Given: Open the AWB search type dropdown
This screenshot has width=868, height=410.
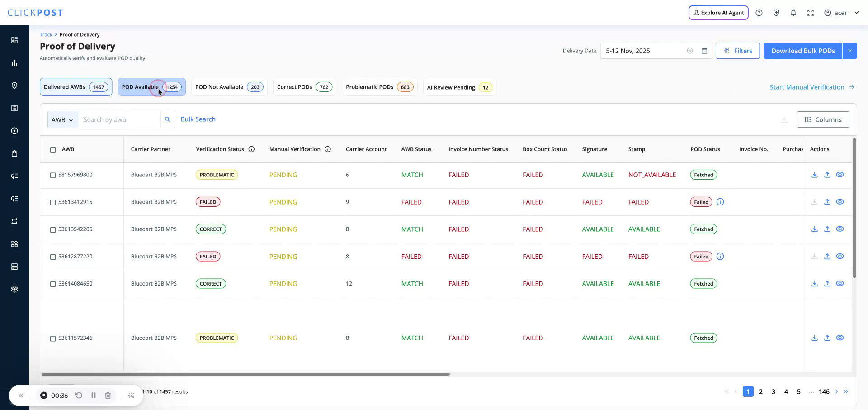Looking at the screenshot, I should (x=62, y=119).
